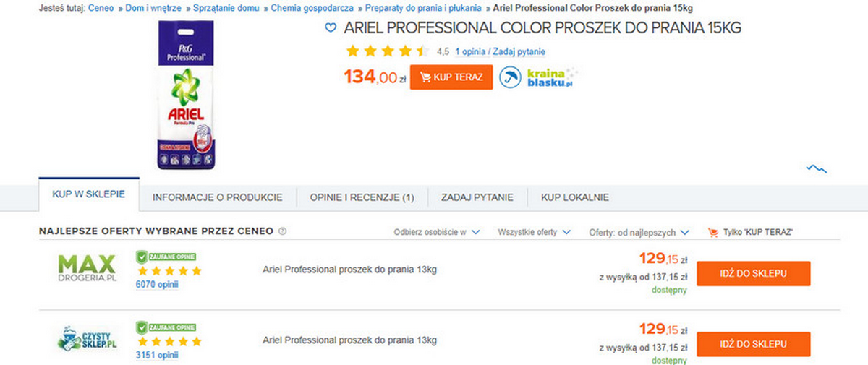868x365 pixels.
Task: Open the price history chart icon
Action: [817, 168]
